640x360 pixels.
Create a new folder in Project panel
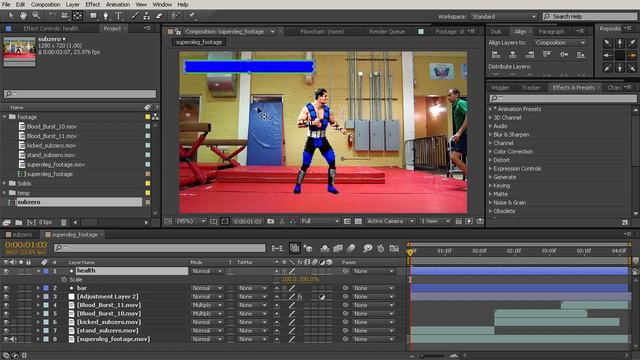19,222
